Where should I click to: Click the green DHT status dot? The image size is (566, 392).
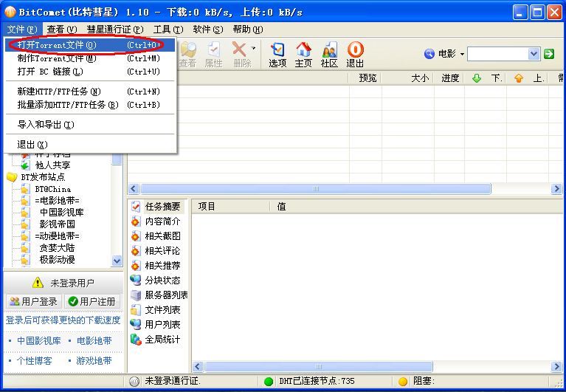pyautogui.click(x=268, y=382)
